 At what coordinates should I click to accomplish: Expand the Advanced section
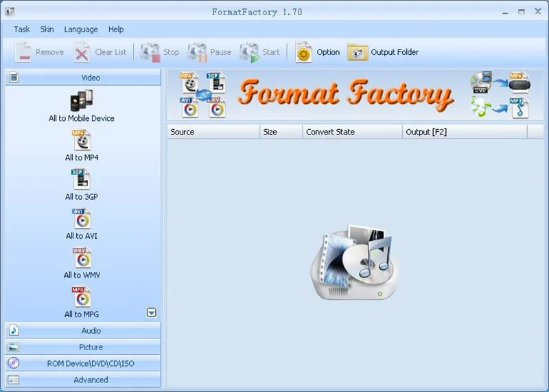click(x=83, y=380)
